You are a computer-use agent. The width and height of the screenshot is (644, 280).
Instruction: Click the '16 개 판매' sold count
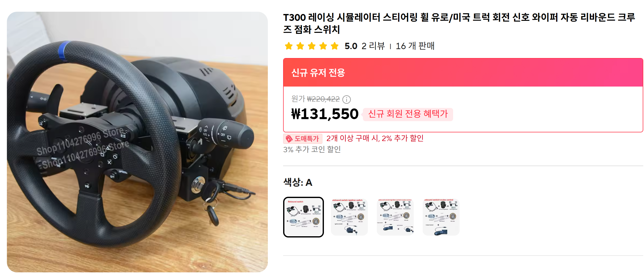coord(415,46)
